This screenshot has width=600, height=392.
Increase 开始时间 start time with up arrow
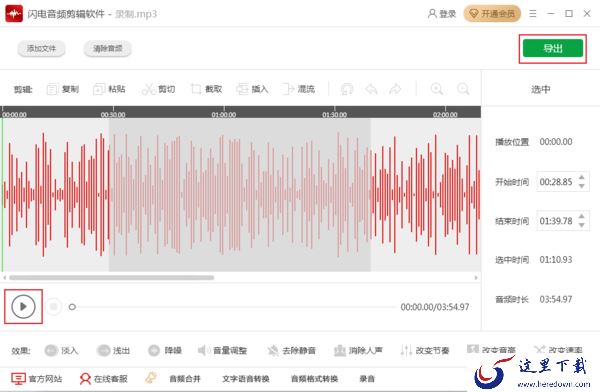pos(582,178)
